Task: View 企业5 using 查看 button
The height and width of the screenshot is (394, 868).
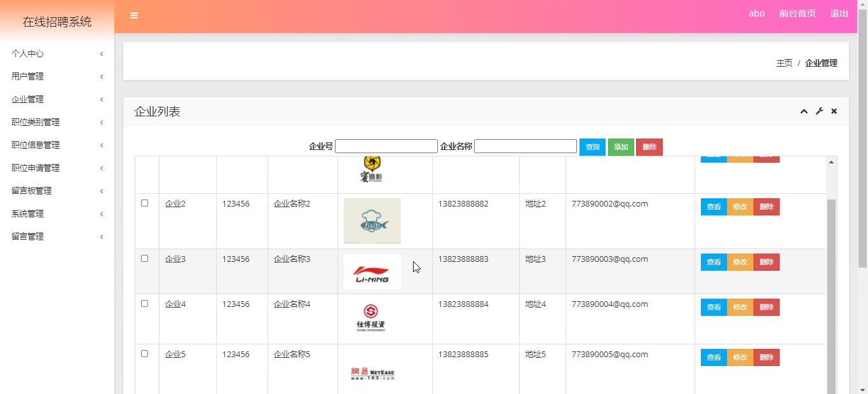Action: [x=714, y=358]
